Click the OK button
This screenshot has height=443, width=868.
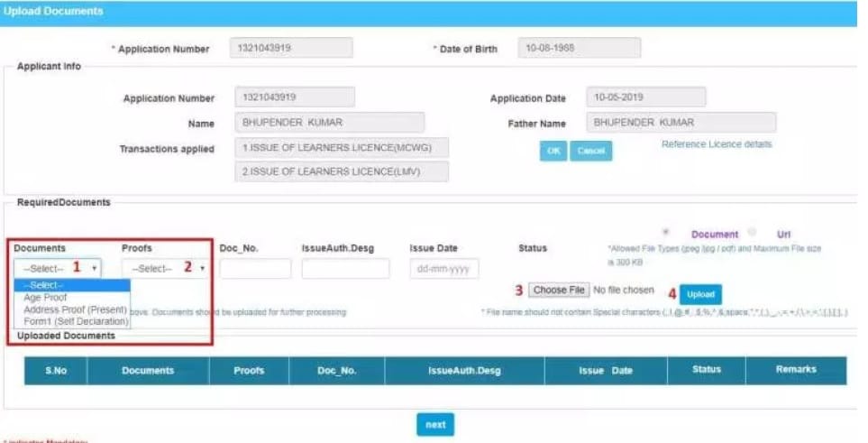coord(553,151)
